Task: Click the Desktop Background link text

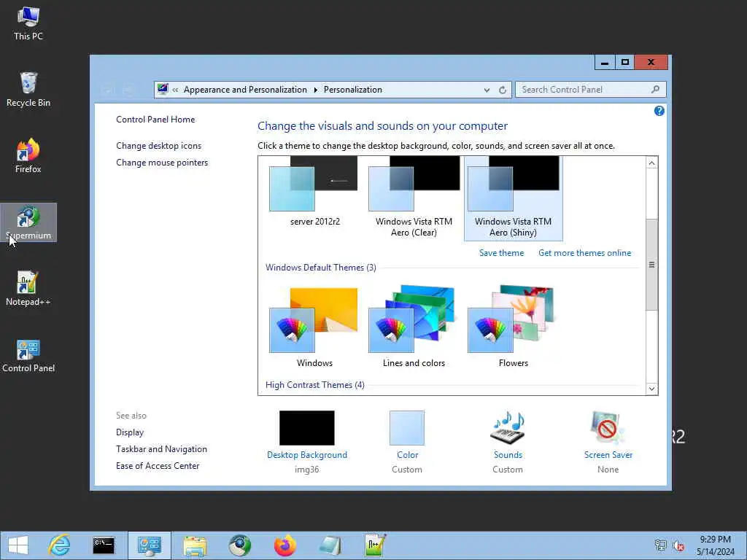Action: coord(307,455)
